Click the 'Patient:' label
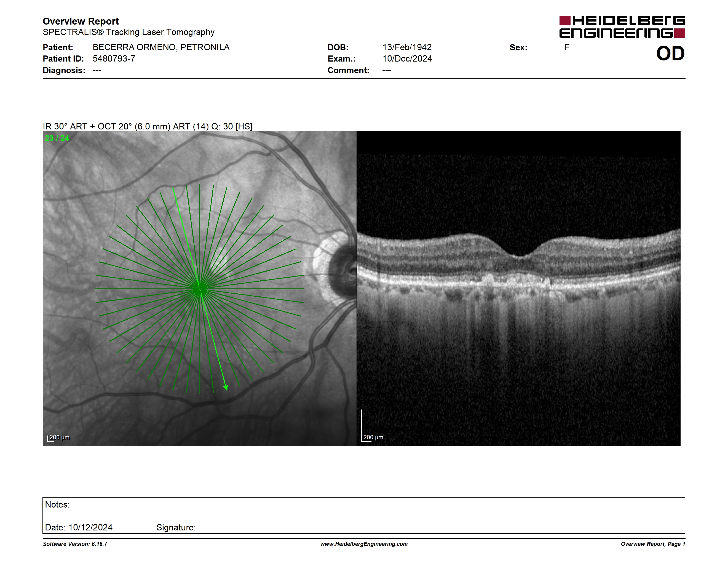The width and height of the screenshot is (728, 563). tap(58, 47)
